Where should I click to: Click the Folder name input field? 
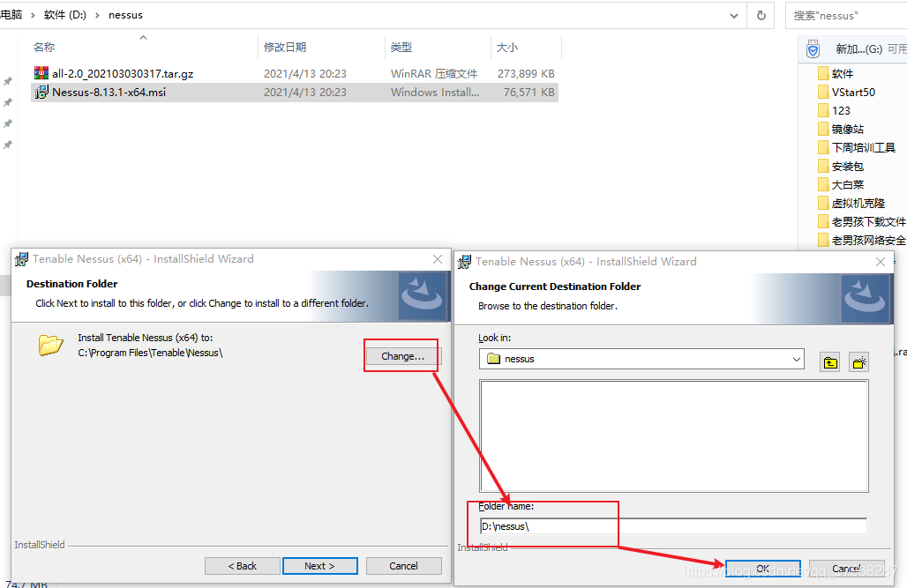(x=673, y=526)
